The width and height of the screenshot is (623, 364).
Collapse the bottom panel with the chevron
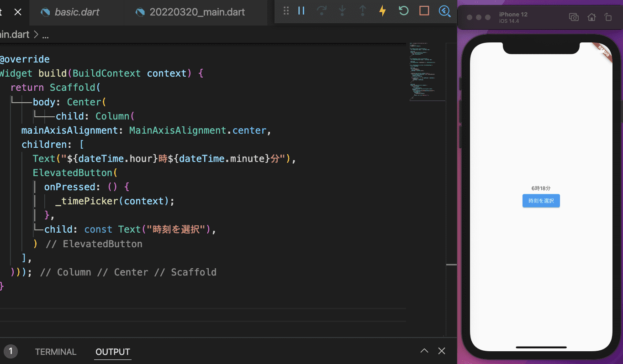pyautogui.click(x=424, y=351)
